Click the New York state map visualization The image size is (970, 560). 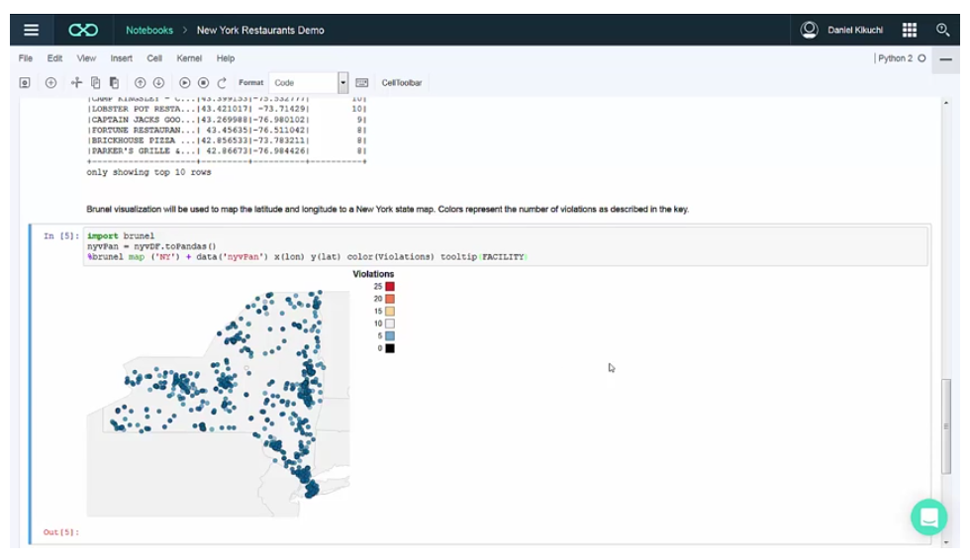(218, 403)
